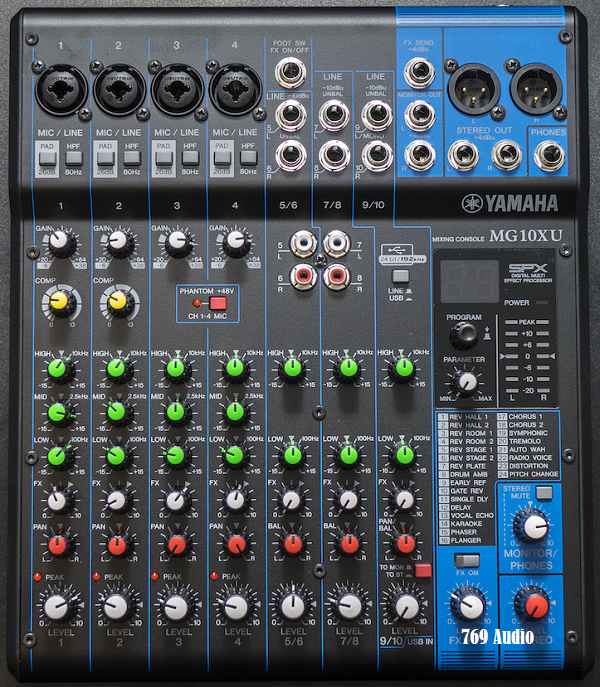Image resolution: width=600 pixels, height=687 pixels.
Task: Click 'REV HALL 1' in the effect list
Action: tap(468, 417)
